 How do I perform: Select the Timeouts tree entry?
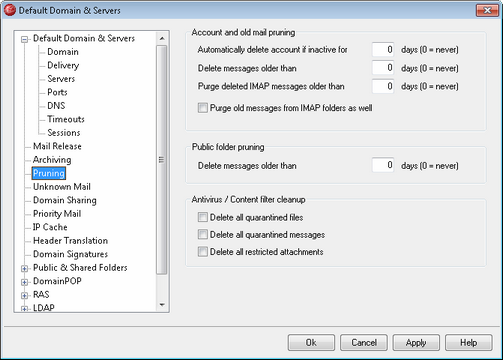tap(66, 119)
